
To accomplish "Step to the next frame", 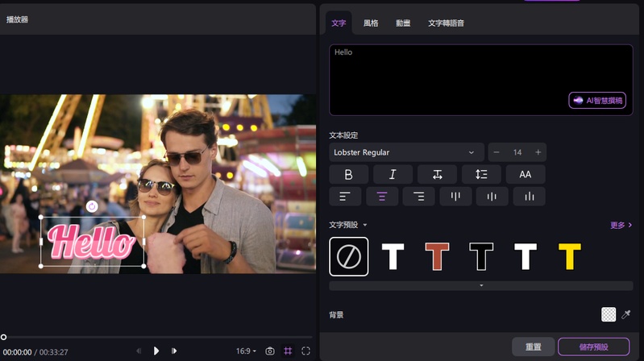I will click(x=174, y=351).
